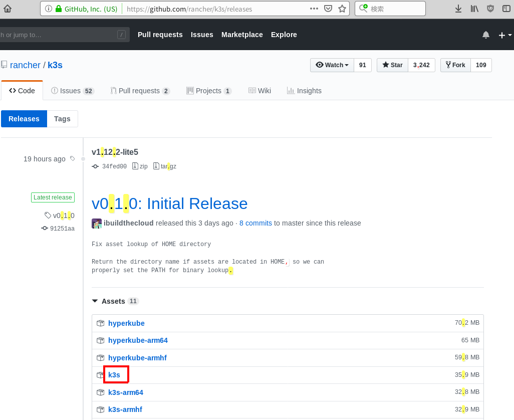Bookmark this page star icon
The height and width of the screenshot is (420, 514).
coord(342,9)
